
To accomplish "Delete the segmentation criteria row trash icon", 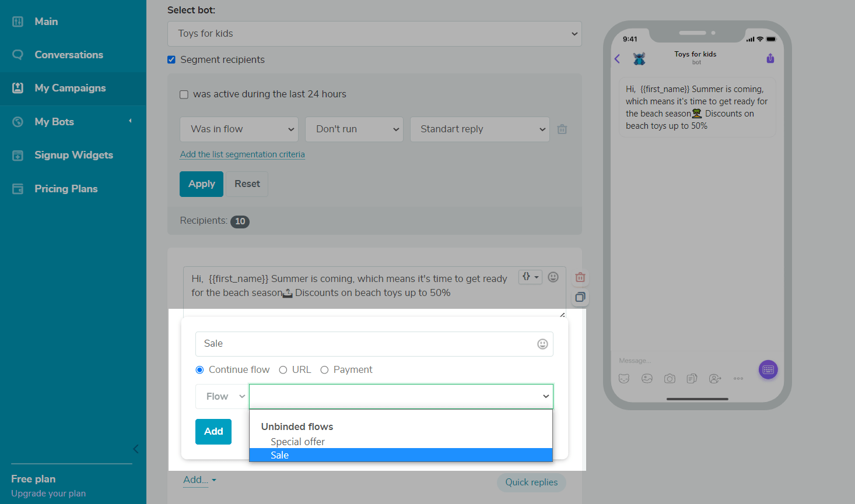I will [x=562, y=129].
